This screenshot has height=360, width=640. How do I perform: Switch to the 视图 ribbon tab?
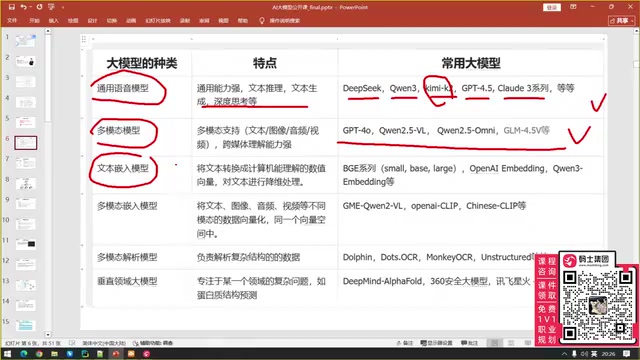[x=223, y=20]
